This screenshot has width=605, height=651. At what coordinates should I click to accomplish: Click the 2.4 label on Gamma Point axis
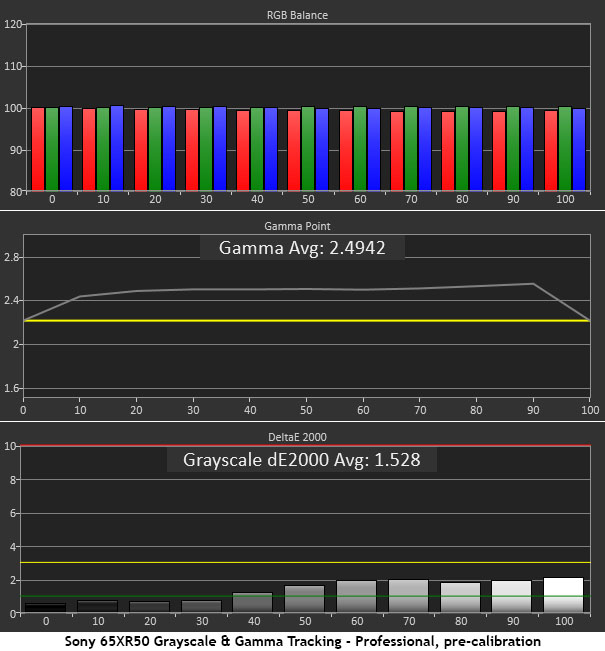[11, 300]
